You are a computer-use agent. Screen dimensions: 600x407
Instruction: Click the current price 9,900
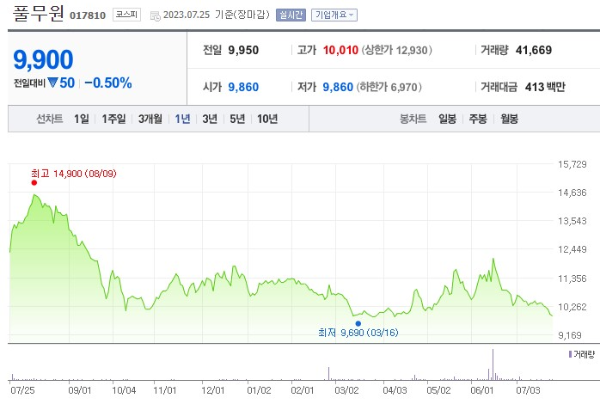43,60
